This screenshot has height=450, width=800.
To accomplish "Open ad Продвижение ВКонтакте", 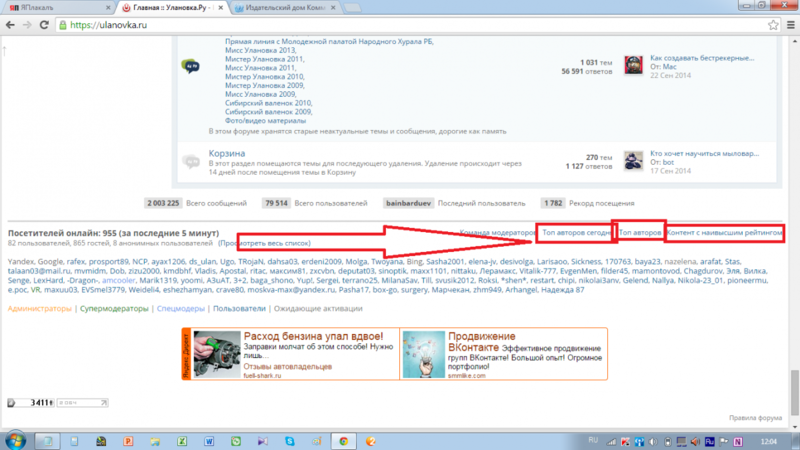I will click(482, 341).
